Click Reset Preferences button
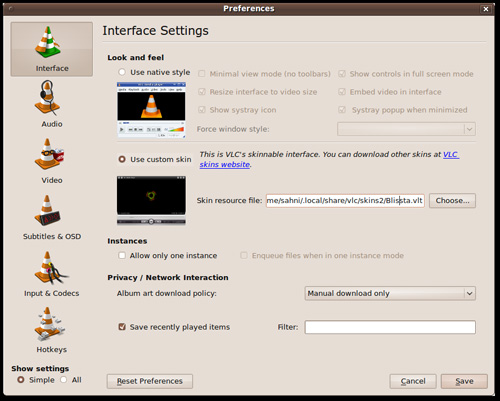Image resolution: width=500 pixels, height=401 pixels. [150, 381]
